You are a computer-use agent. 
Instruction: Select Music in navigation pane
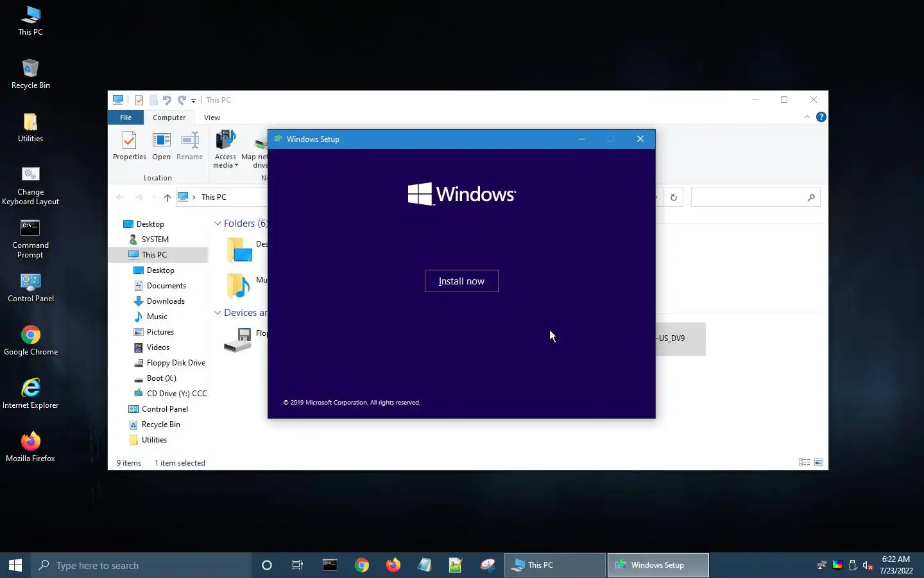(x=157, y=317)
